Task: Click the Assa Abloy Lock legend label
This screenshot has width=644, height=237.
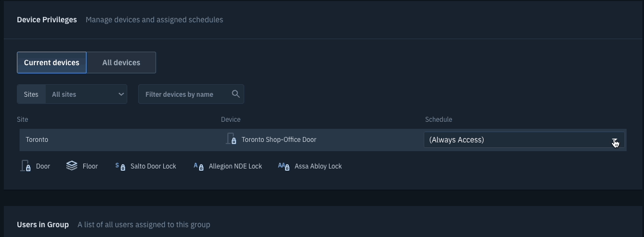Action: 318,166
